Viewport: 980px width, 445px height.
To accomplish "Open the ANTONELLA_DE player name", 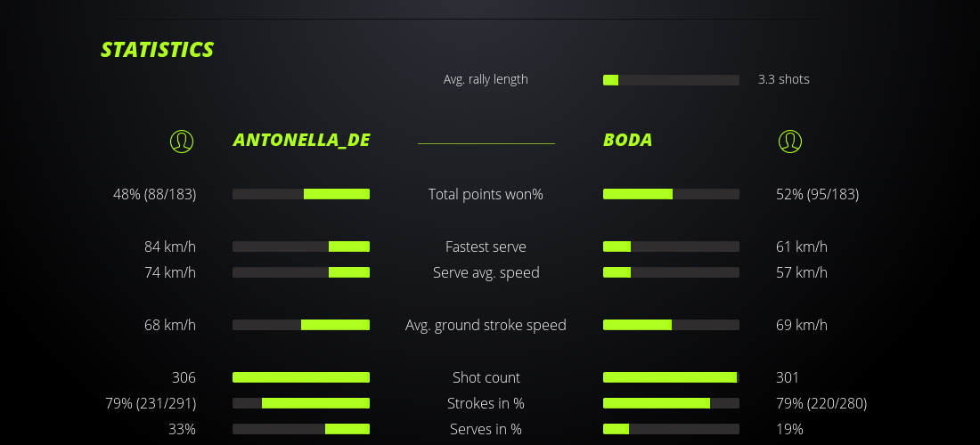I will [301, 140].
